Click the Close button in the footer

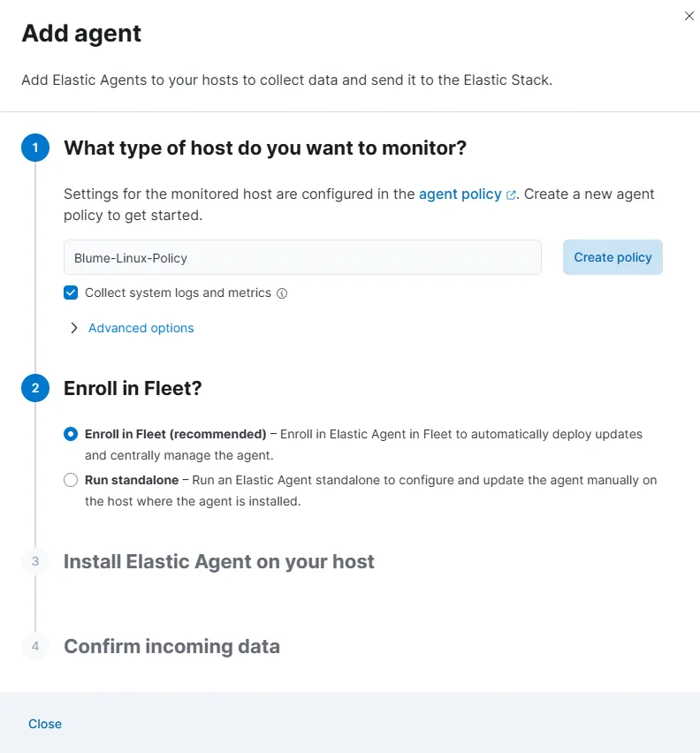tap(45, 724)
